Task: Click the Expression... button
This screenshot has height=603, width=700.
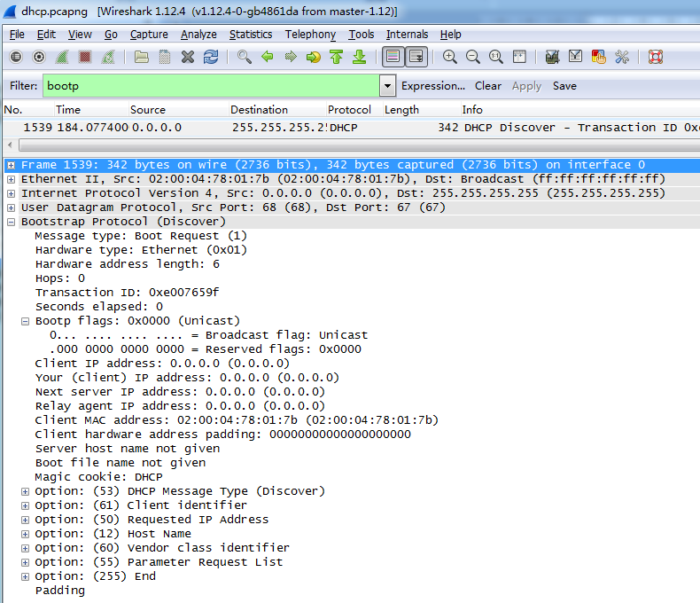Action: coord(433,86)
